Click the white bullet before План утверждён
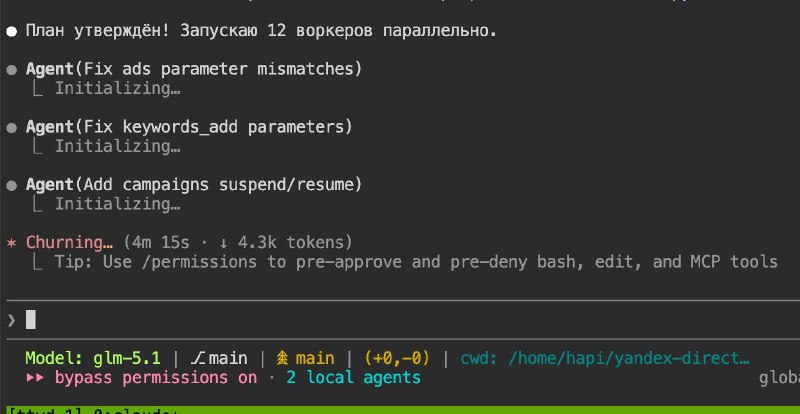Viewport: 800px width, 414px height. click(x=12, y=31)
